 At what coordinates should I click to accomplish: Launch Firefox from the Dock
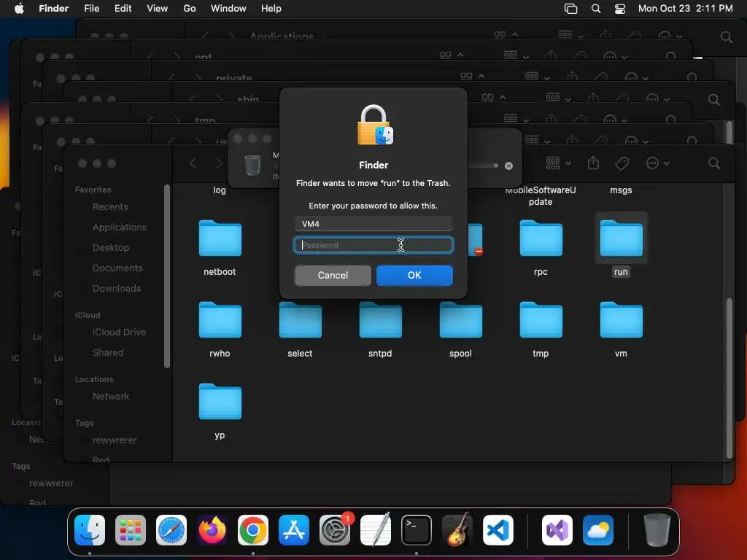[x=212, y=529]
